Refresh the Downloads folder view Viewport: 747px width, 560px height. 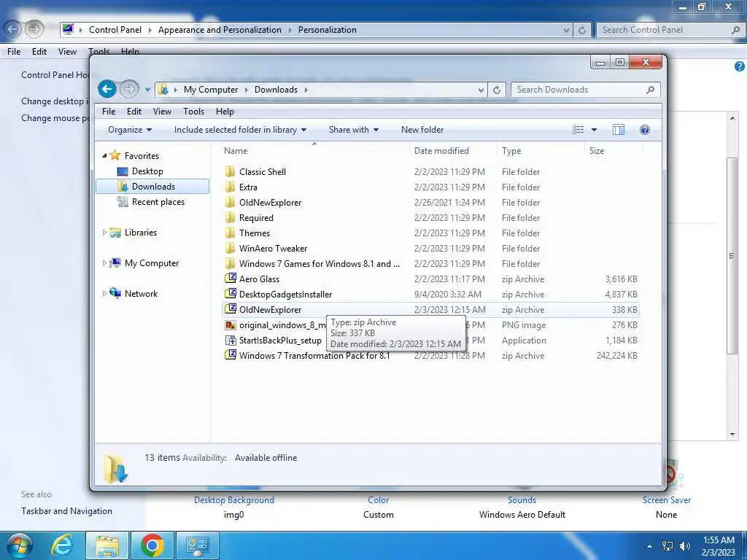pyautogui.click(x=496, y=90)
